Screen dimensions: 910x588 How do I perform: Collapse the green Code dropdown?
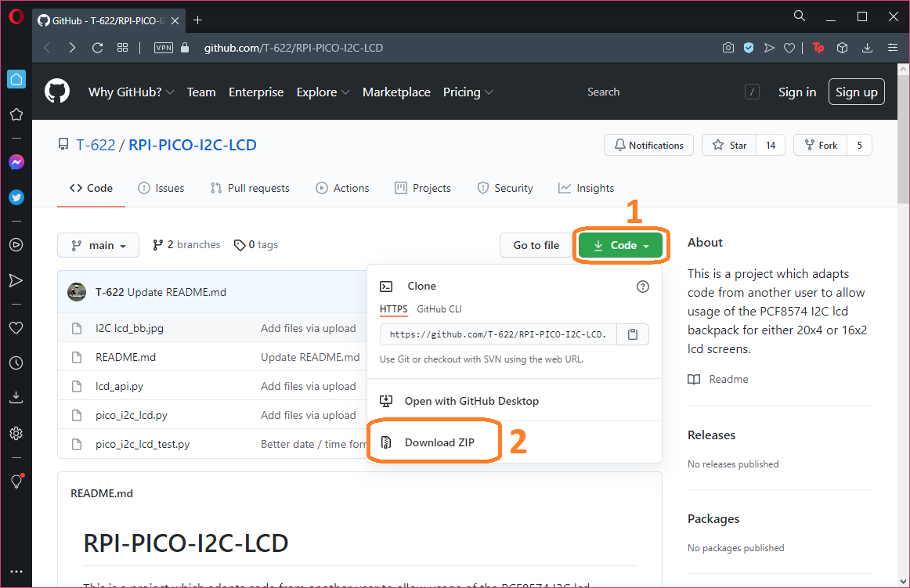(621, 245)
